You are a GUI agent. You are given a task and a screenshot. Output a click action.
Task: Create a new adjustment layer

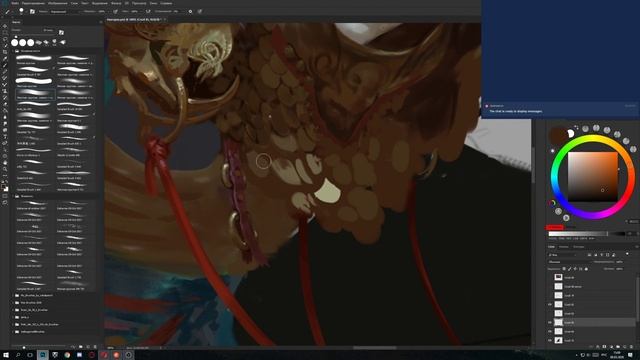tap(611, 347)
